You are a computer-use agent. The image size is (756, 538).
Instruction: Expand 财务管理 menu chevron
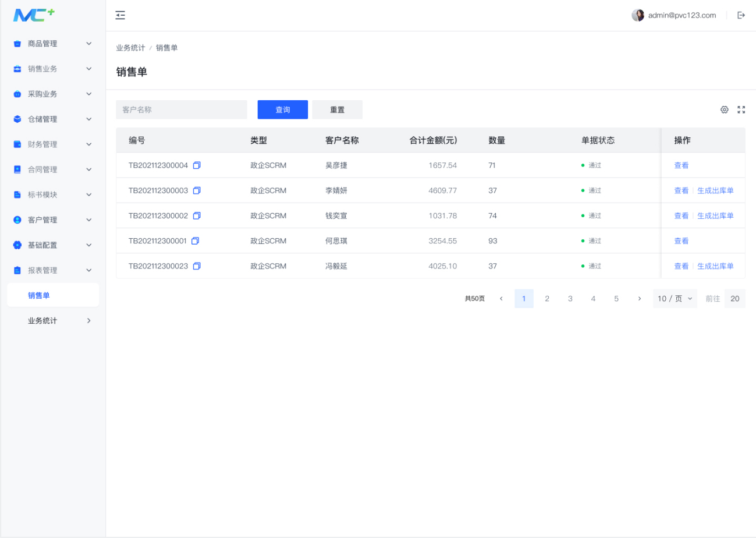pyautogui.click(x=89, y=144)
